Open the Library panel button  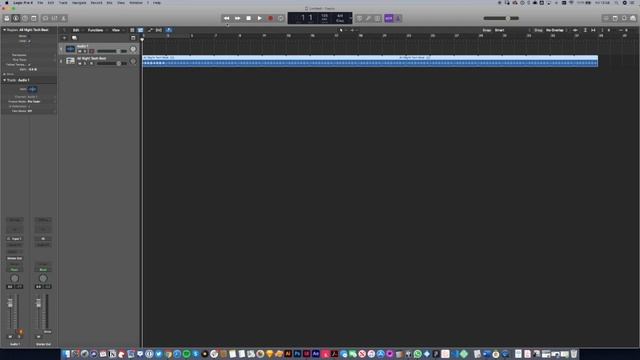click(7, 18)
